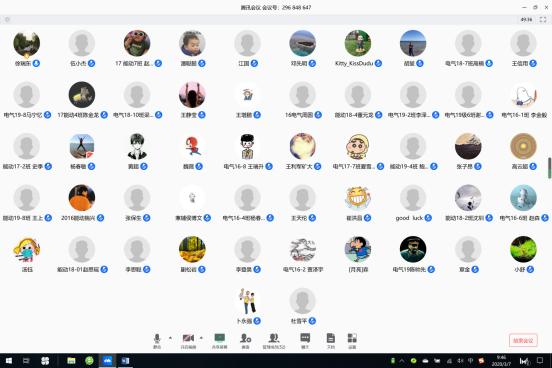Open the settings grid icon in the toolbar
The image size is (552, 368).
point(352,341)
